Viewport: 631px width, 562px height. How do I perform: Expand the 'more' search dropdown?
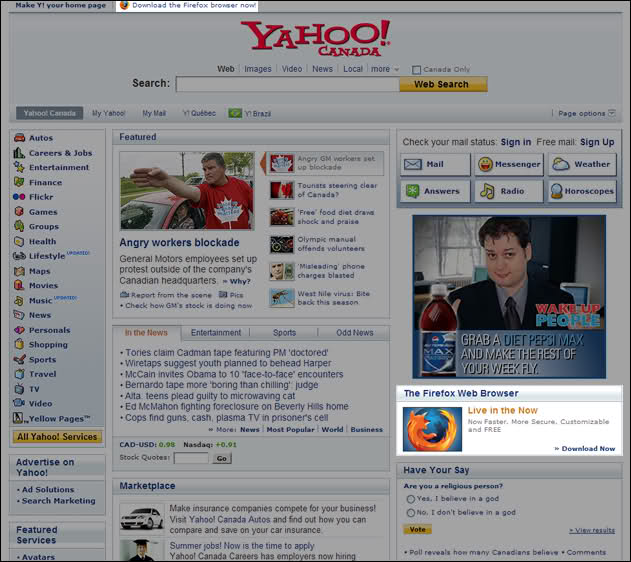(385, 69)
